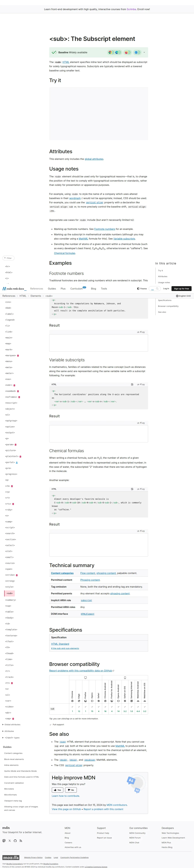Open the Plus navigation menu
The width and height of the screenshot is (194, 868).
click(x=63, y=288)
